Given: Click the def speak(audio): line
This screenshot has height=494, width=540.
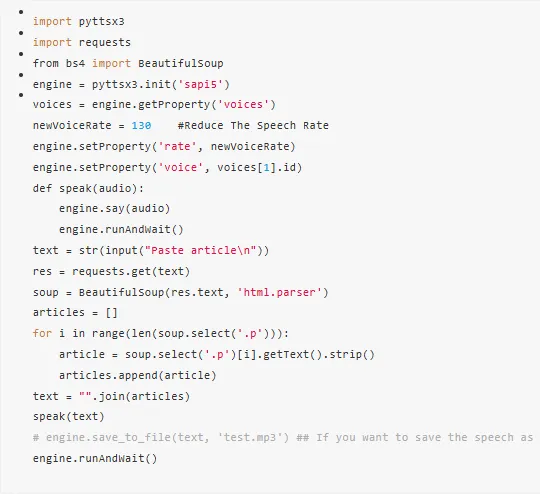Looking at the screenshot, I should click(x=88, y=188).
